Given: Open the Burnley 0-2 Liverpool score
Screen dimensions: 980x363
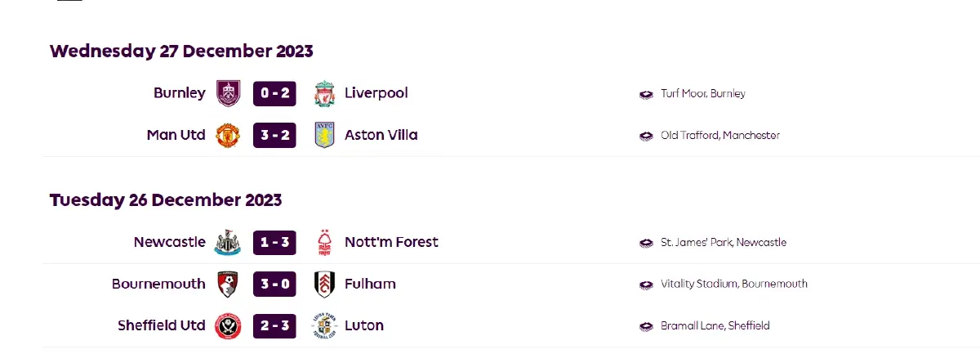Looking at the screenshot, I should (x=274, y=93).
